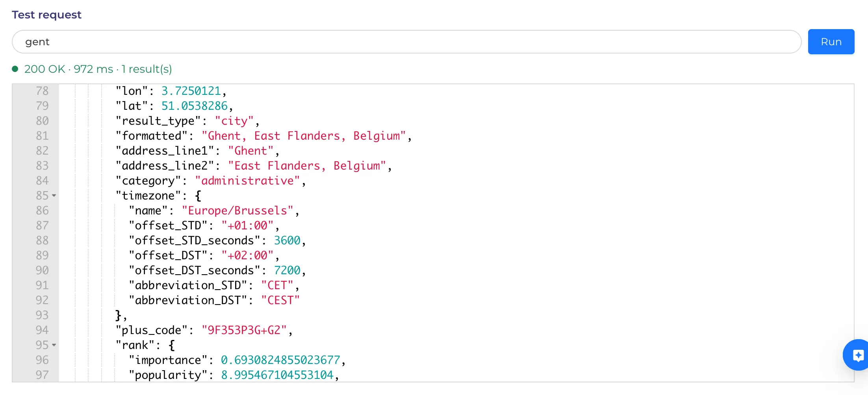Select the "city" result_type value

tap(234, 121)
